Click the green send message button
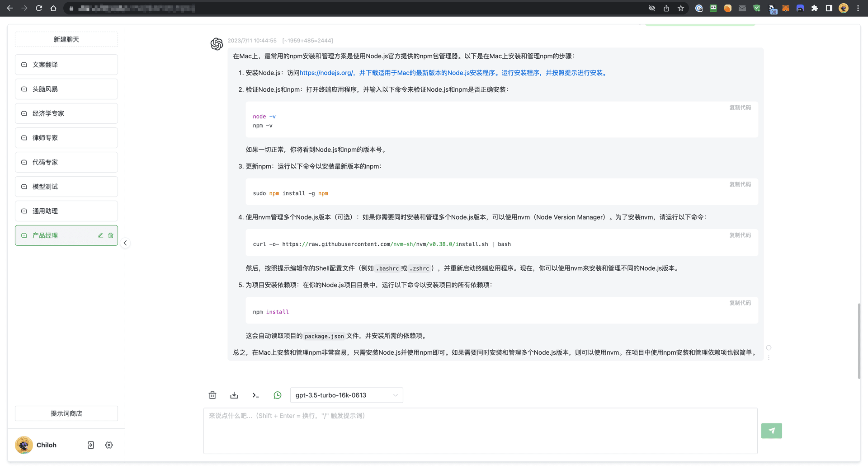The image size is (868, 469). [771, 431]
